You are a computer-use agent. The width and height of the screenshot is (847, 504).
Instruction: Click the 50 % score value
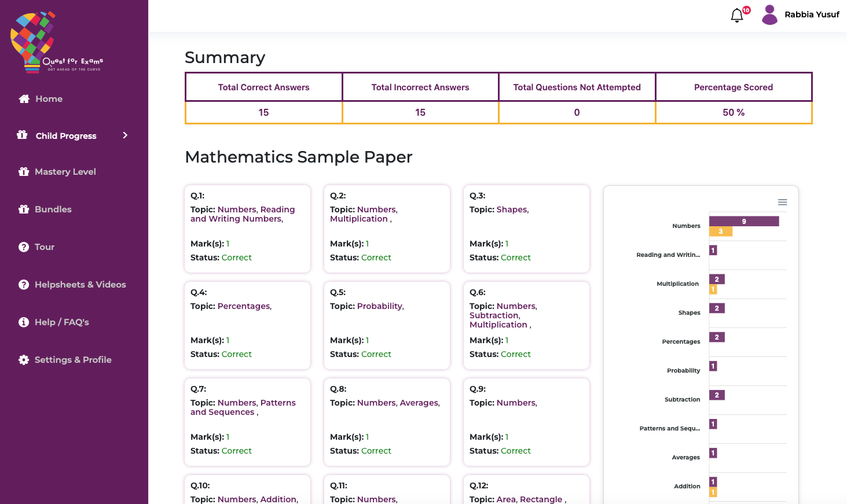coord(734,112)
